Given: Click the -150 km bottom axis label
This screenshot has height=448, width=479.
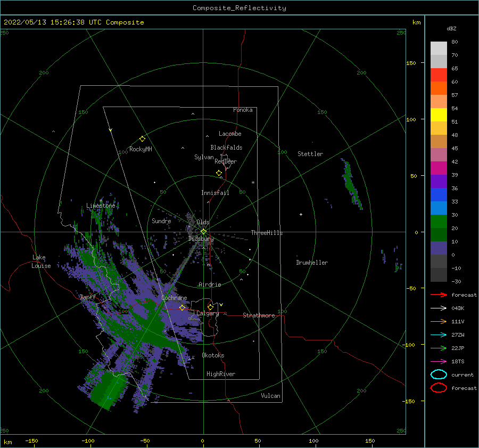Looking at the screenshot, I should (x=31, y=441).
